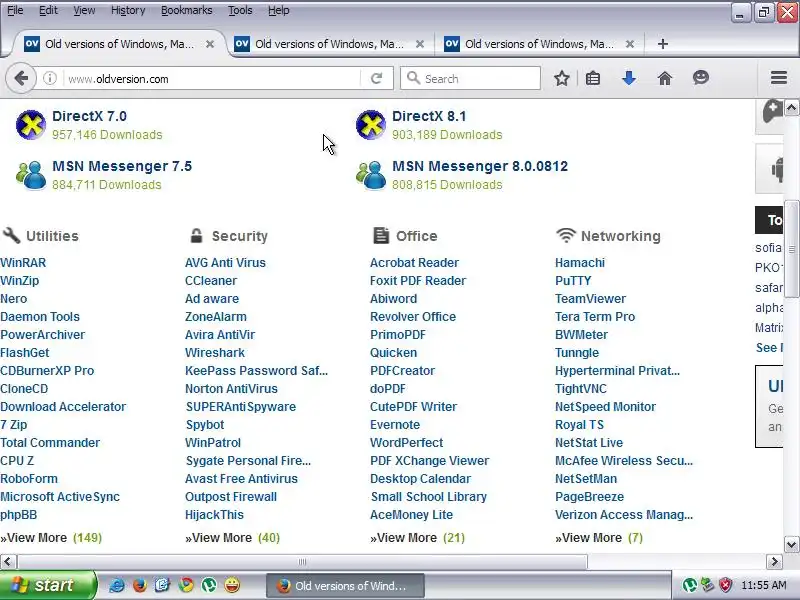Click the horizontal scrollbar left arrow

click(x=7, y=562)
